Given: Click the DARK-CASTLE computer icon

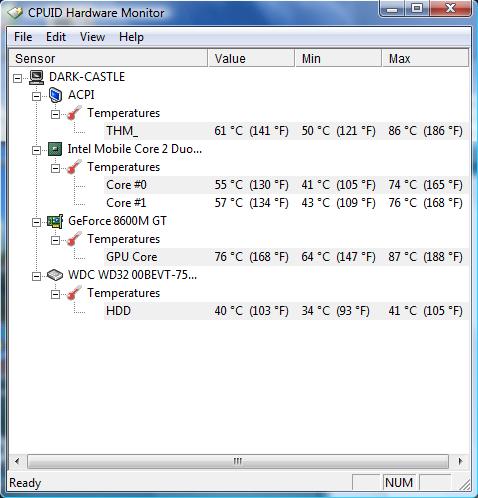Looking at the screenshot, I should coord(36,77).
